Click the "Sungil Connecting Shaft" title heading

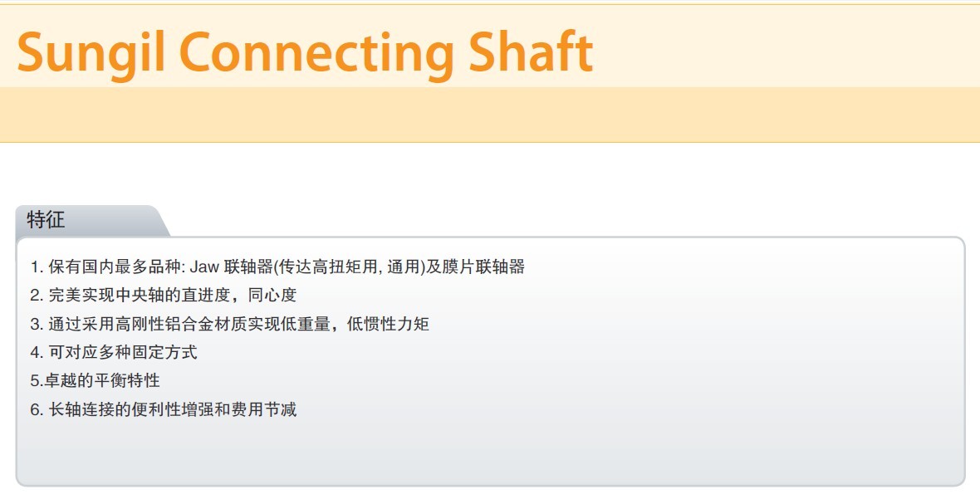pos(304,51)
